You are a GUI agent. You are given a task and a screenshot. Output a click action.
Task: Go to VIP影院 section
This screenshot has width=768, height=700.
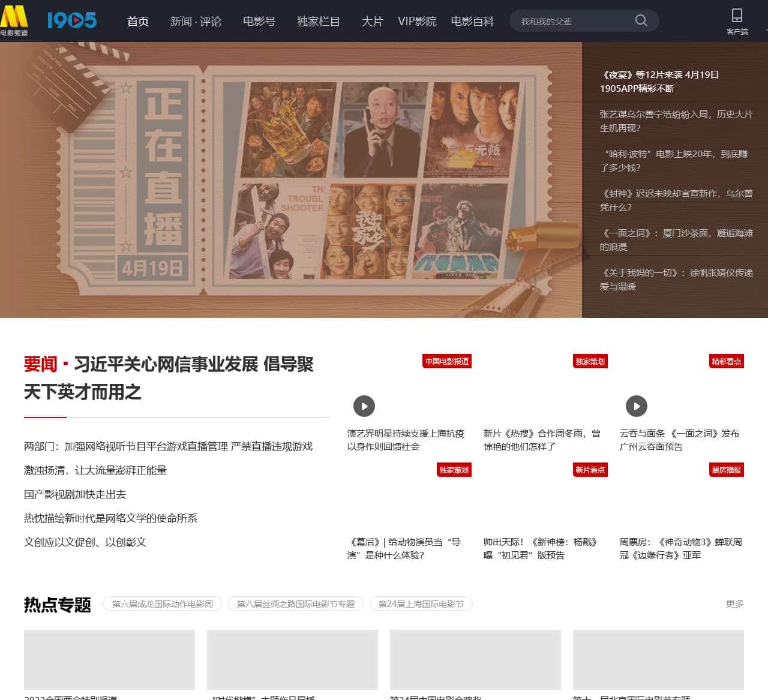pyautogui.click(x=417, y=22)
